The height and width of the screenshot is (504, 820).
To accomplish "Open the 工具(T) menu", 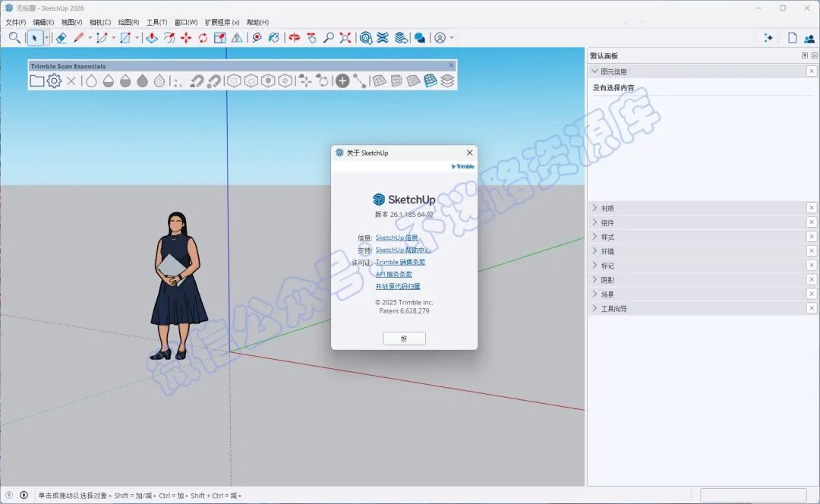I will [156, 22].
